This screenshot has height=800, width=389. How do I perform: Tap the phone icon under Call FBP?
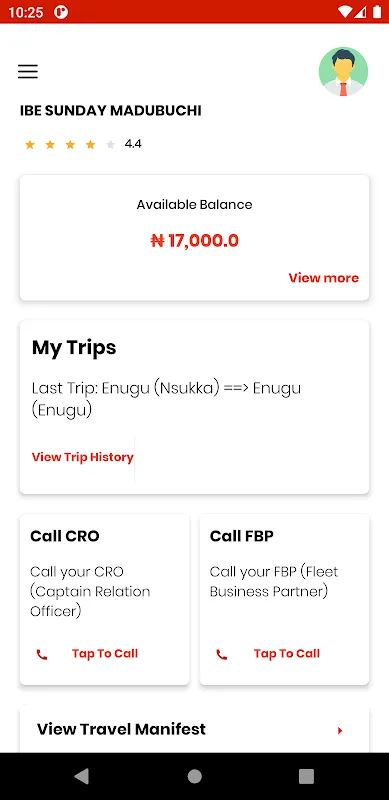pyautogui.click(x=222, y=655)
